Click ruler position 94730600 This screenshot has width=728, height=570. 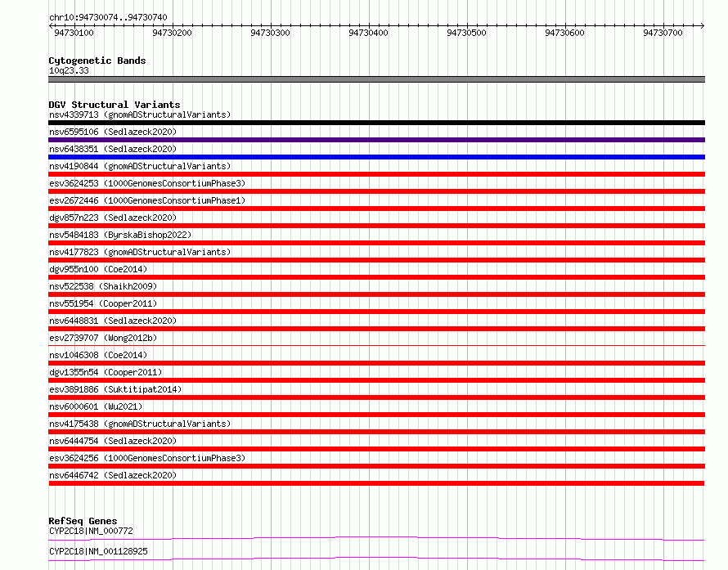[x=564, y=33]
